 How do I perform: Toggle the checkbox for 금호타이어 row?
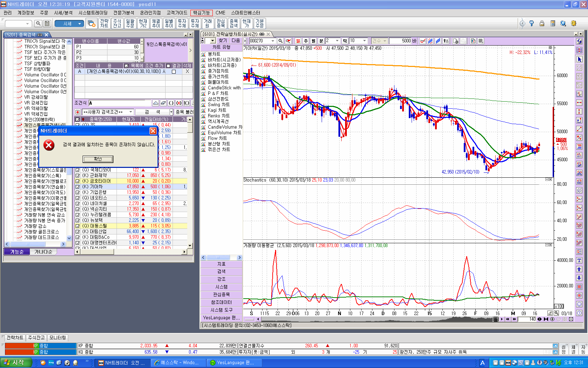pyautogui.click(x=78, y=181)
